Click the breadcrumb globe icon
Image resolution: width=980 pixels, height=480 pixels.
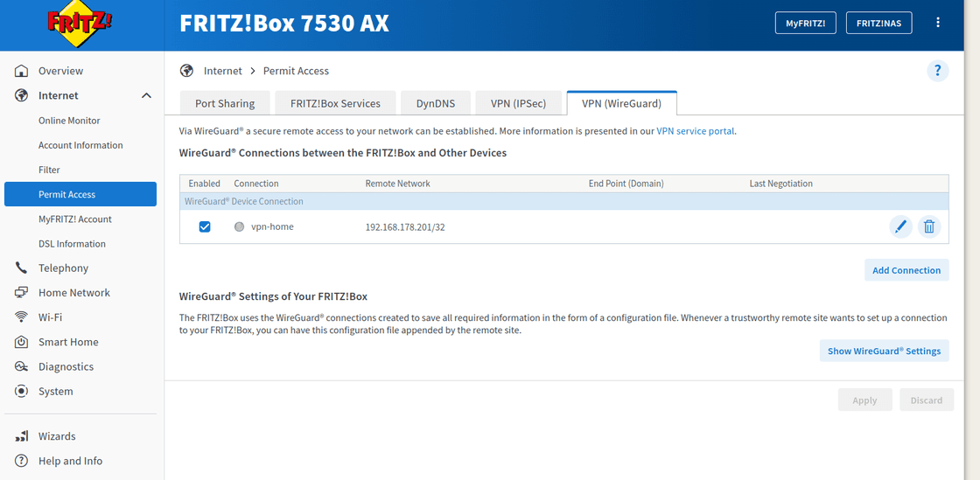(x=186, y=71)
